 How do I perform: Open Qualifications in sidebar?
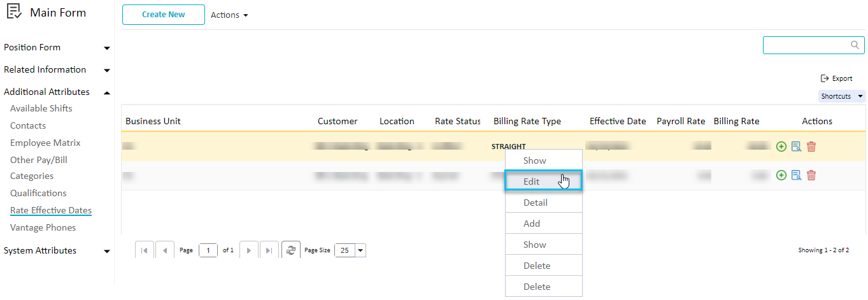[x=38, y=193]
